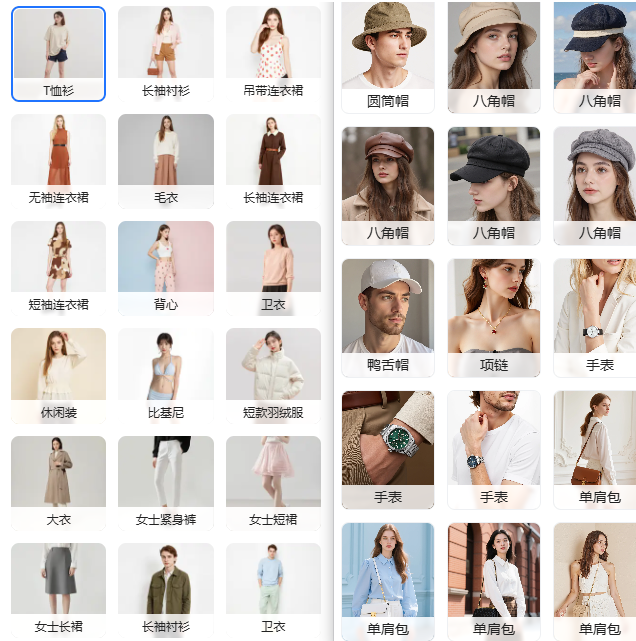The height and width of the screenshot is (641, 636).
Task: Select the 圆筒帽 bucket hat thumbnail
Action: pyautogui.click(x=388, y=55)
